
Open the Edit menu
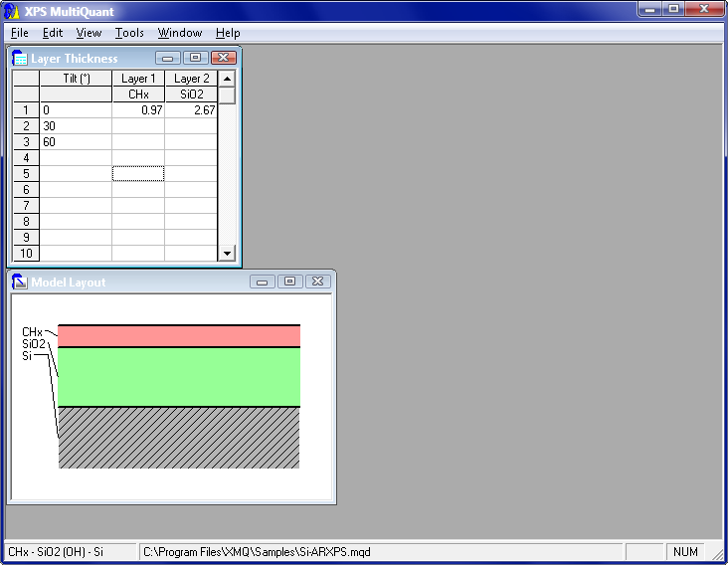pyautogui.click(x=52, y=33)
